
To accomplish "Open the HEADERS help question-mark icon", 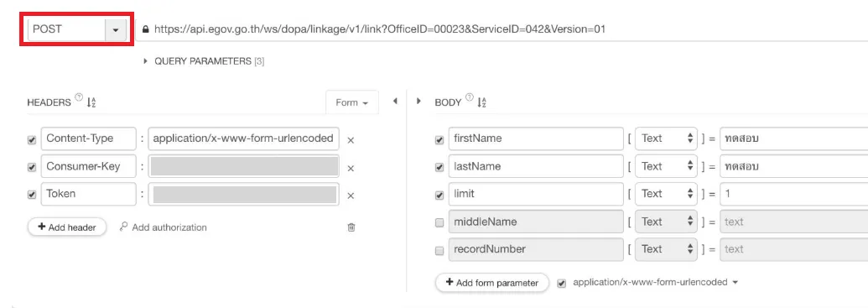I will coord(79,98).
